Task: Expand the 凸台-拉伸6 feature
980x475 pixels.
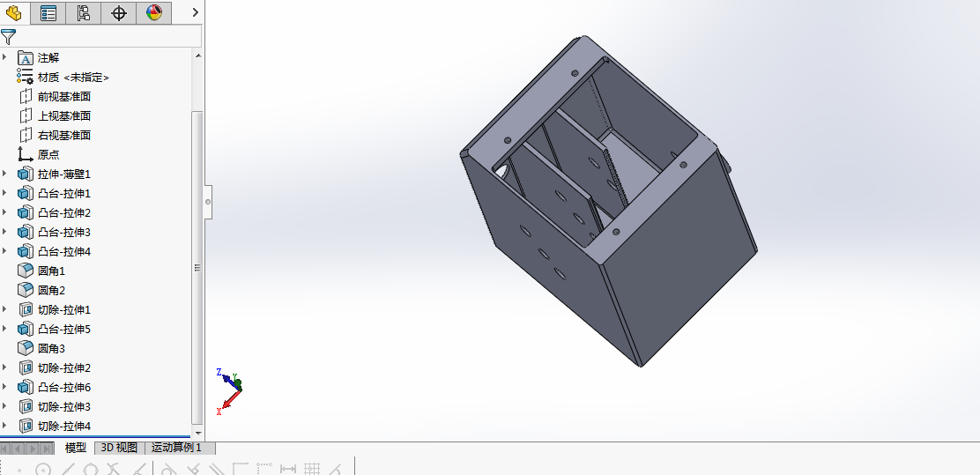Action: [5, 387]
